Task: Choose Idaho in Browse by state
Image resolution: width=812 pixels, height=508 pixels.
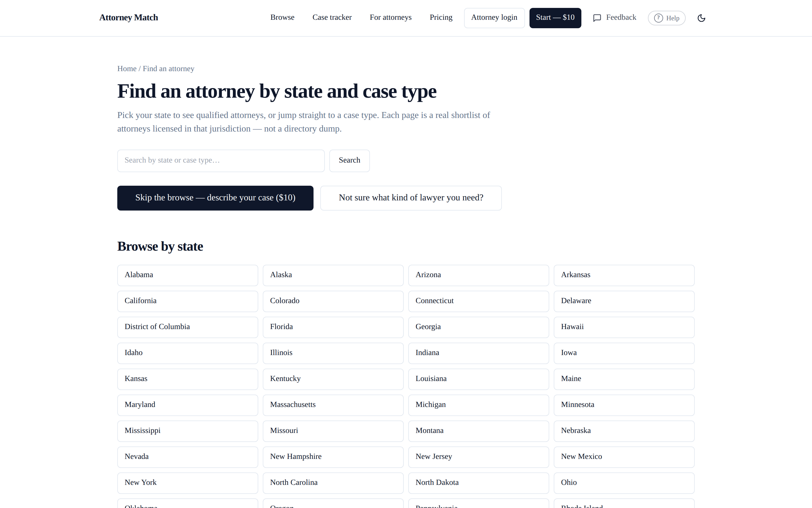Action: (187, 353)
